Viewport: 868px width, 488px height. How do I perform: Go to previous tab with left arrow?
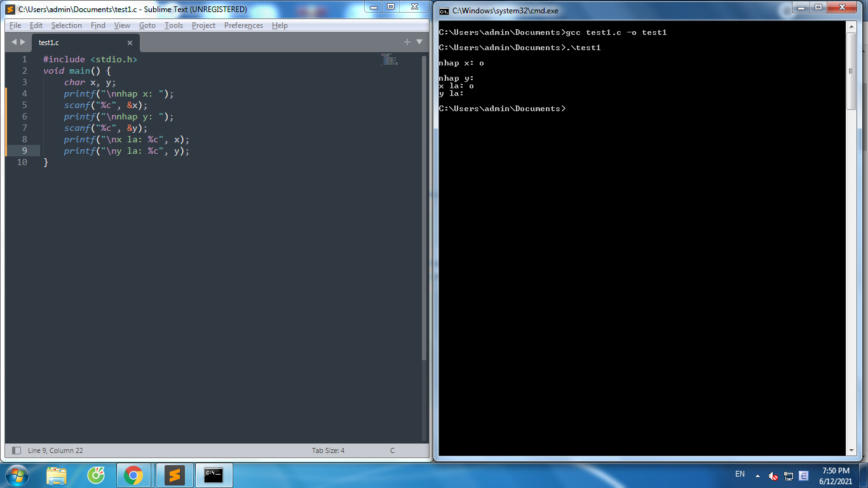click(15, 42)
